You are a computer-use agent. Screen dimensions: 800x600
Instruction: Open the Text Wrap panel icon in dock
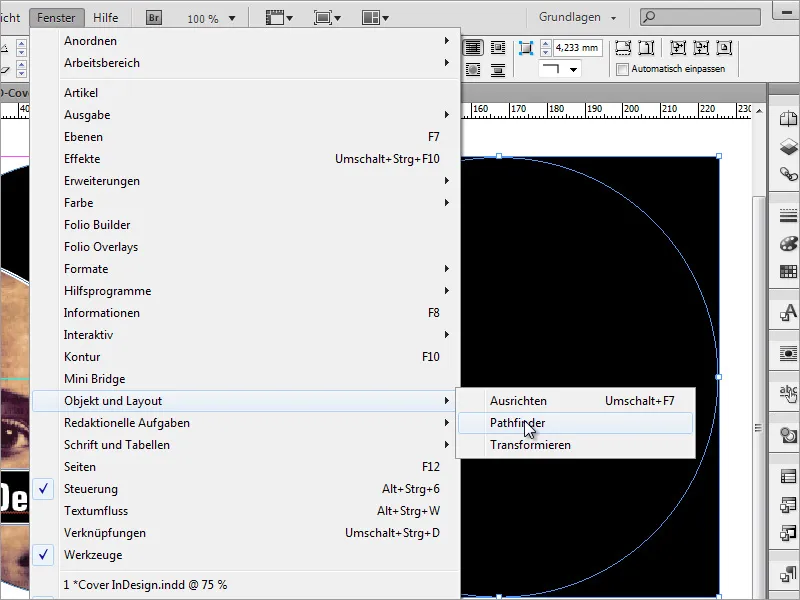coord(788,353)
